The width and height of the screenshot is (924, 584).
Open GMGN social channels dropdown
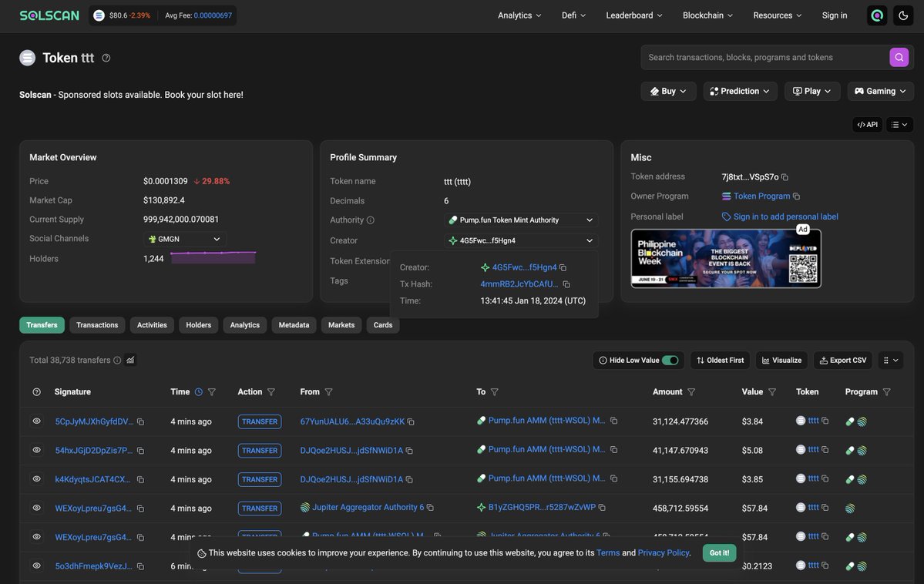tap(184, 240)
